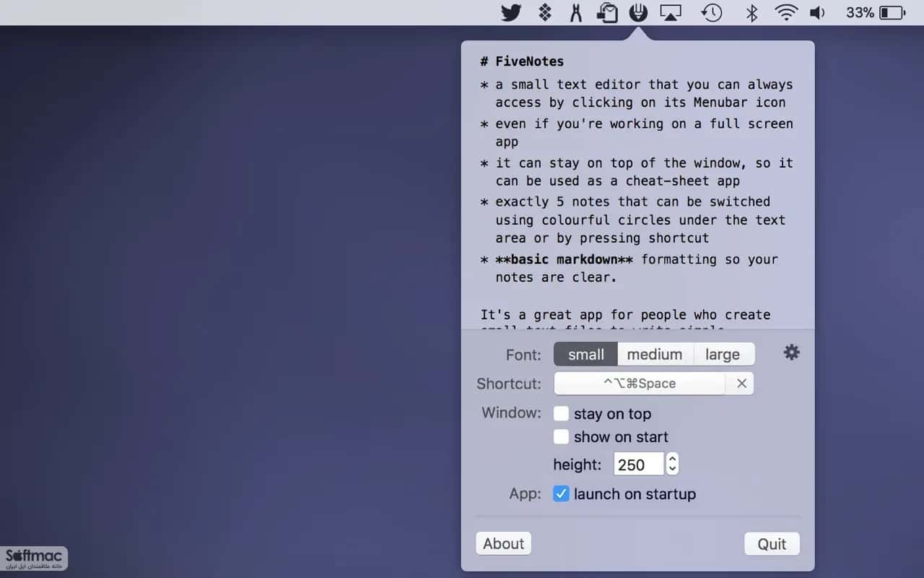Open the Time Machine menu

pyautogui.click(x=712, y=12)
